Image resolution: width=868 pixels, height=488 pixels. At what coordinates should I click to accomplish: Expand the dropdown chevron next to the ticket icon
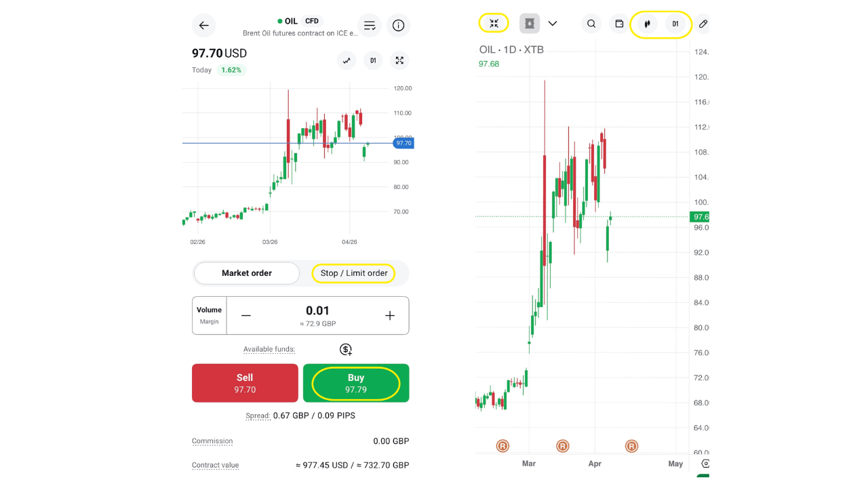(553, 24)
